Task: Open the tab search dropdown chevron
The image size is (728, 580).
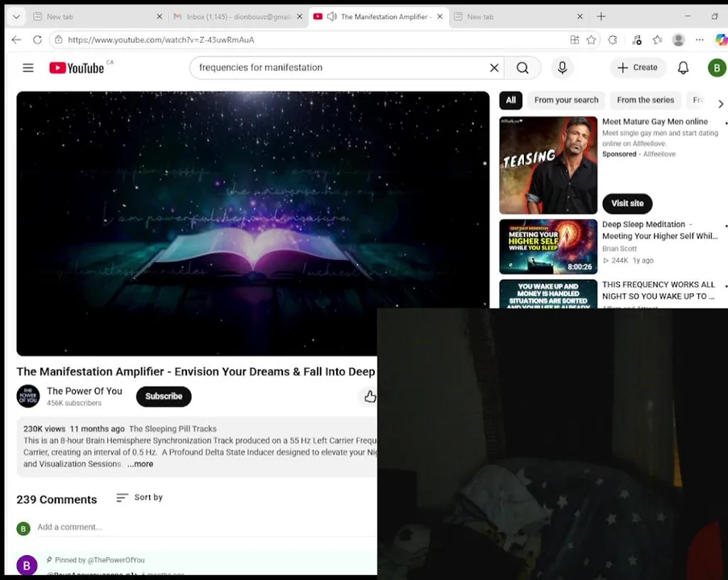Action: tap(16, 17)
